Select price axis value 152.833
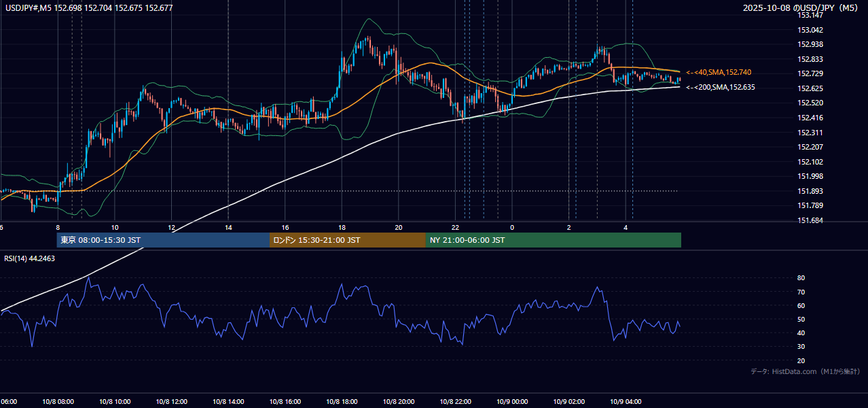The width and height of the screenshot is (868, 408). 810,59
